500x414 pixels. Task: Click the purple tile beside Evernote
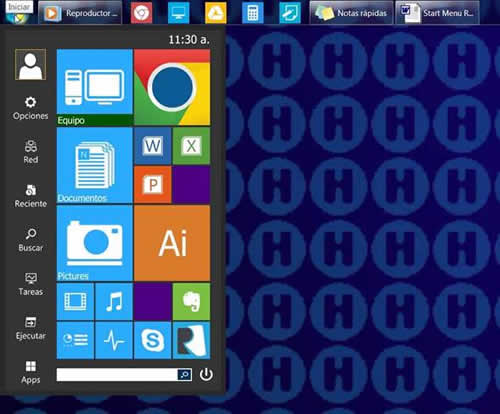[x=153, y=301]
